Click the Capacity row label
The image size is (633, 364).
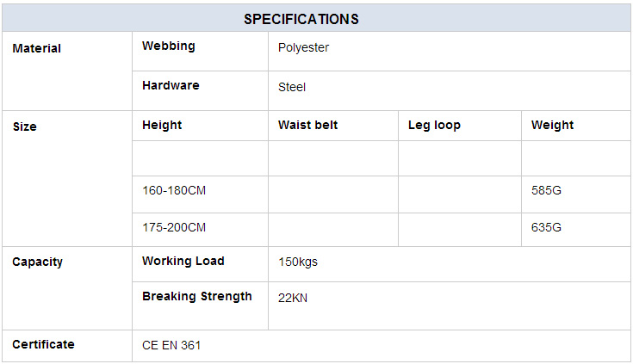pos(38,262)
